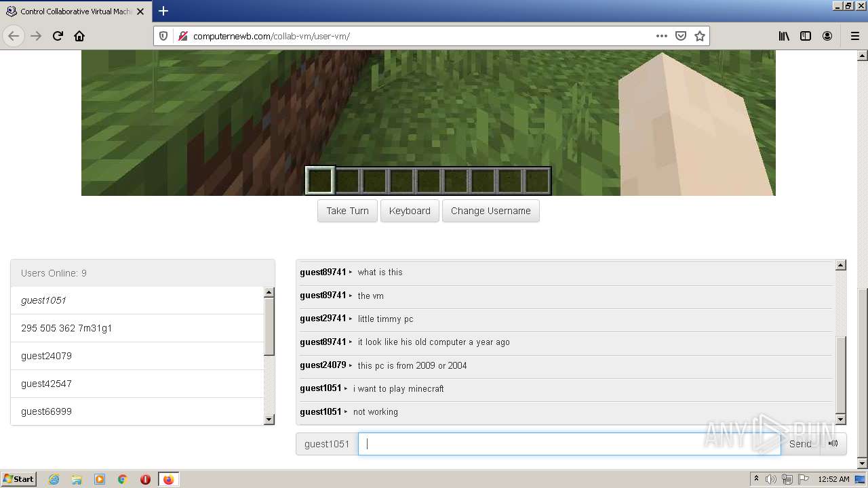Bookmark this page with star

click(x=700, y=36)
